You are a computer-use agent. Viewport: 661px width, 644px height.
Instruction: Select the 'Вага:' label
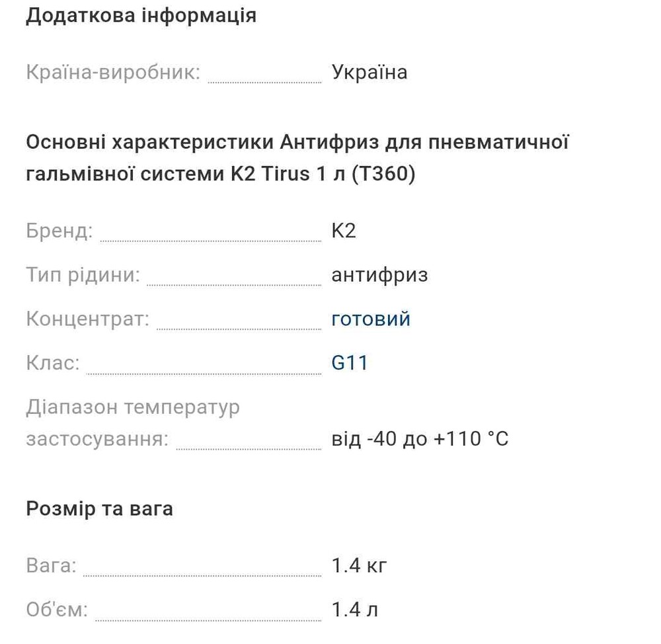(x=52, y=566)
